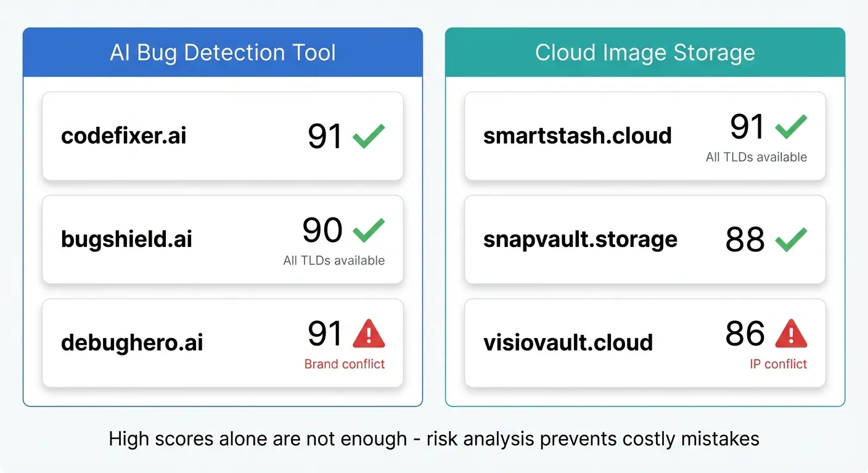Click green checkmark next to smartstash.cloud
868x473 pixels.
[791, 127]
